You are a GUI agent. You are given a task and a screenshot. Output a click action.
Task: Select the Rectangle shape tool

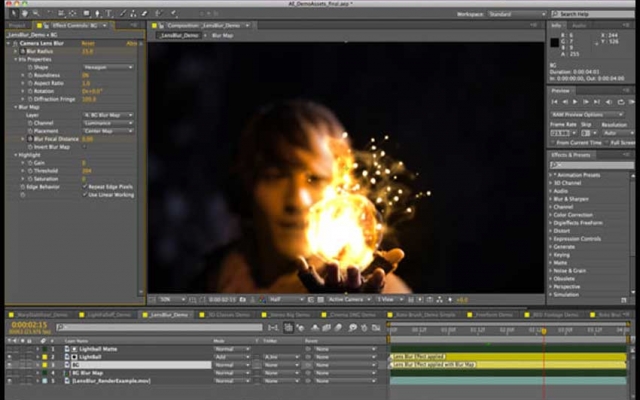[86, 13]
